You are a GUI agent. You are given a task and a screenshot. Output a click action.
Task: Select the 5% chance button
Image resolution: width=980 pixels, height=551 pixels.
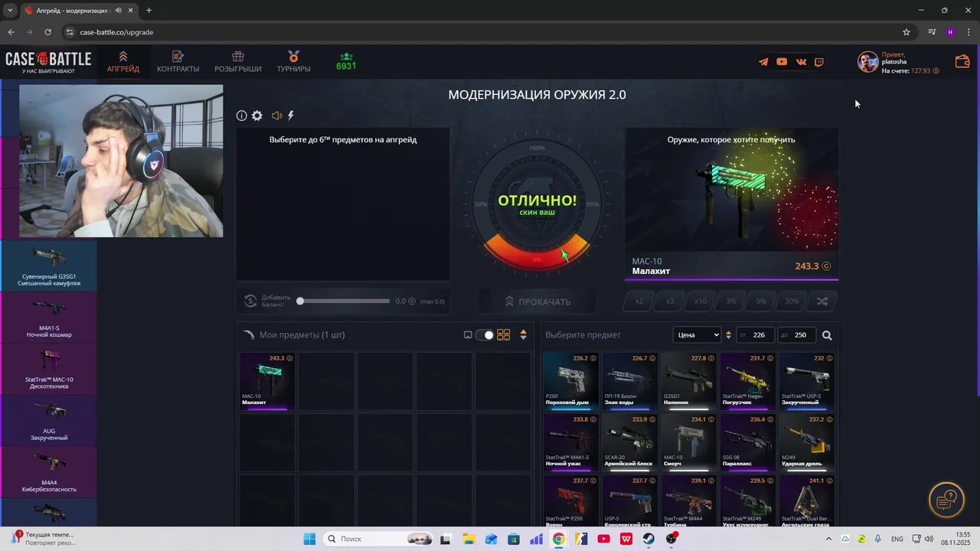[x=761, y=302]
